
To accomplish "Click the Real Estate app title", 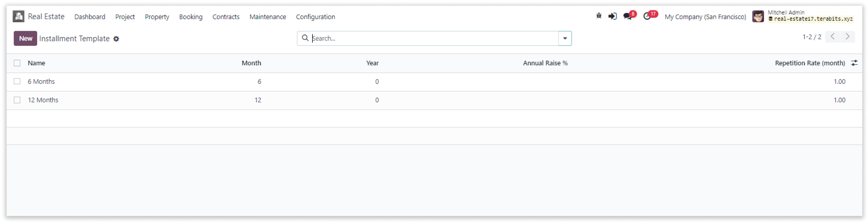I will (46, 16).
